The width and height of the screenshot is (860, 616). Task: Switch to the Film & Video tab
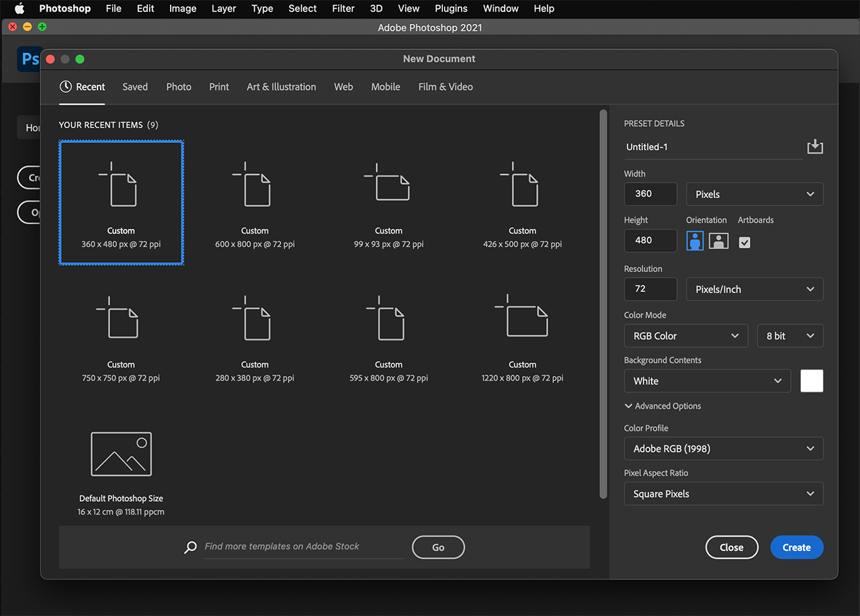click(445, 87)
